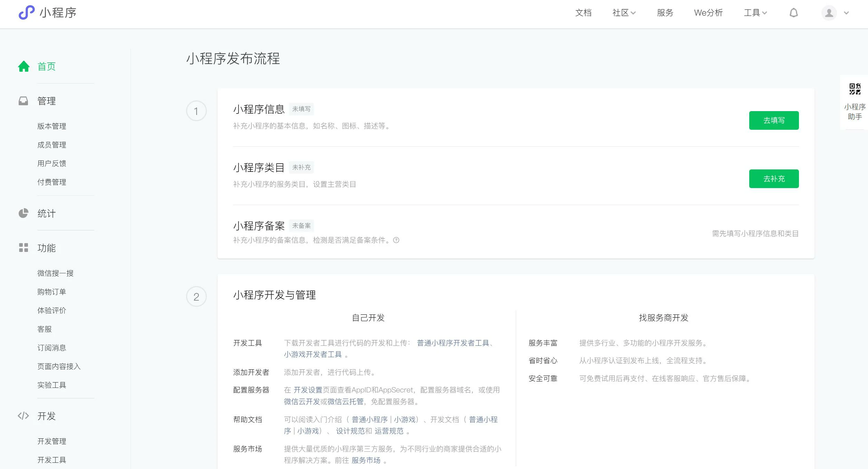The width and height of the screenshot is (868, 469).
Task: Open 微信搜一搜 in the sidebar
Action: pyautogui.click(x=55, y=273)
